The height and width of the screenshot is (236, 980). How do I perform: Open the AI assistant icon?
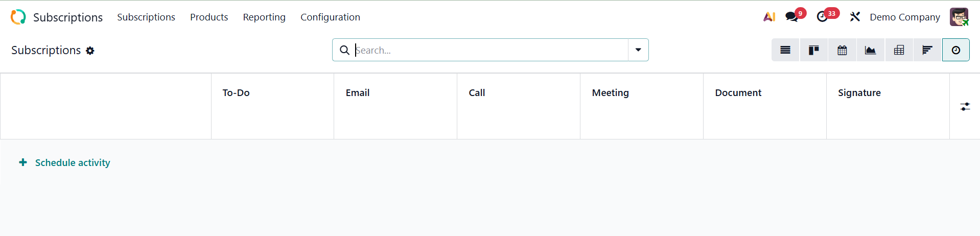point(769,17)
